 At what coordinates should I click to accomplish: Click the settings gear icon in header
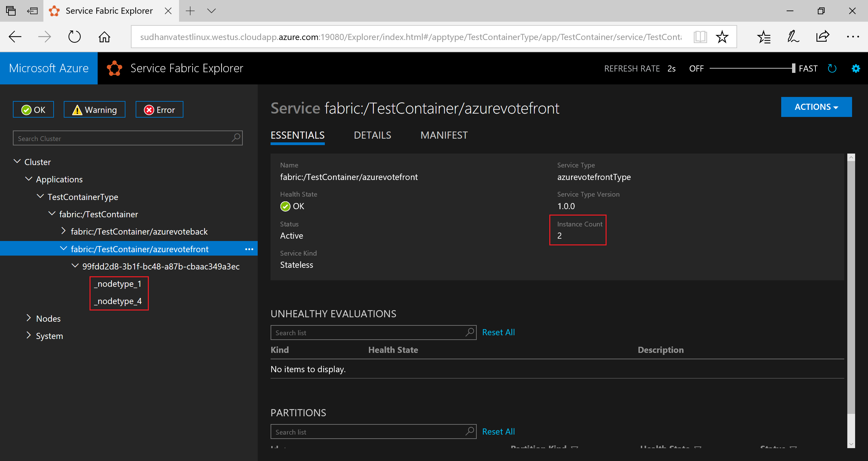pyautogui.click(x=855, y=68)
